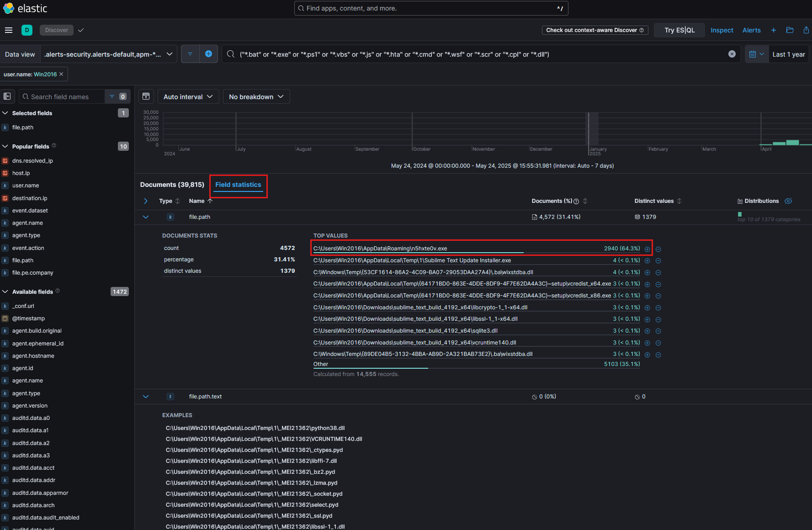
Task: Collapse the Selected fields section
Action: click(x=5, y=113)
